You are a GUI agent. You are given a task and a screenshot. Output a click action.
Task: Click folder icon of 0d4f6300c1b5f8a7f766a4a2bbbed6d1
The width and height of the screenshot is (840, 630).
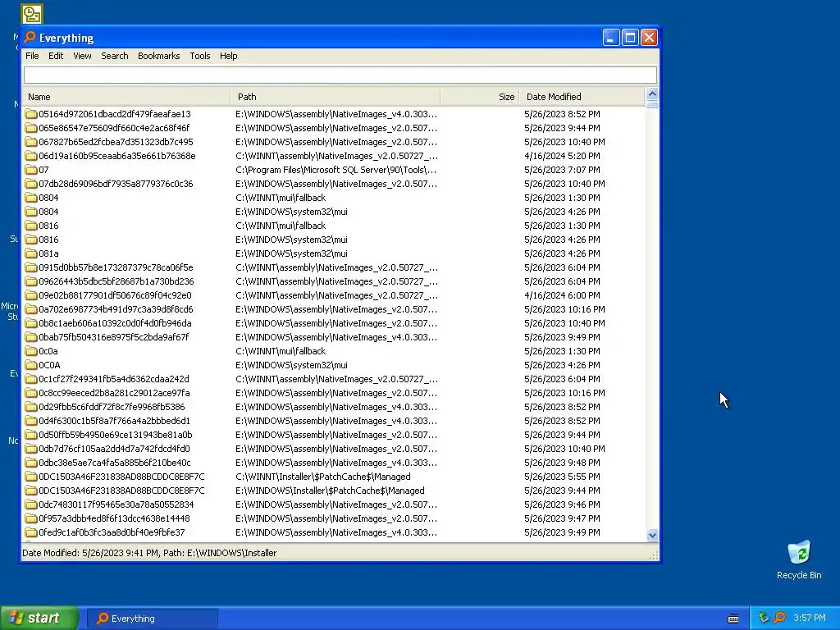pos(31,421)
